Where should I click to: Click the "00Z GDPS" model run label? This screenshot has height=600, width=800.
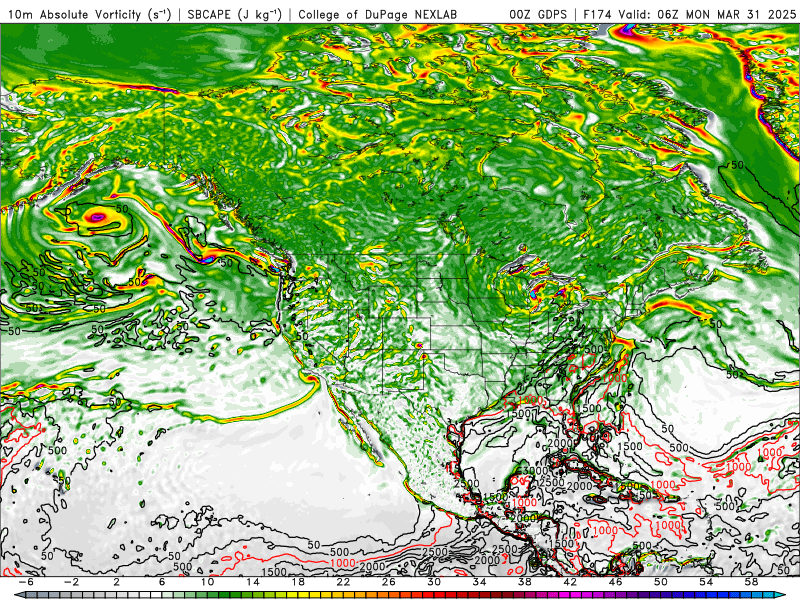tap(538, 14)
